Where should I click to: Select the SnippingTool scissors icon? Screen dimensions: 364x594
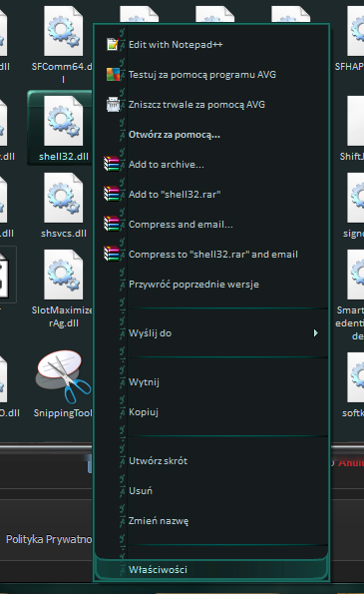tap(63, 377)
